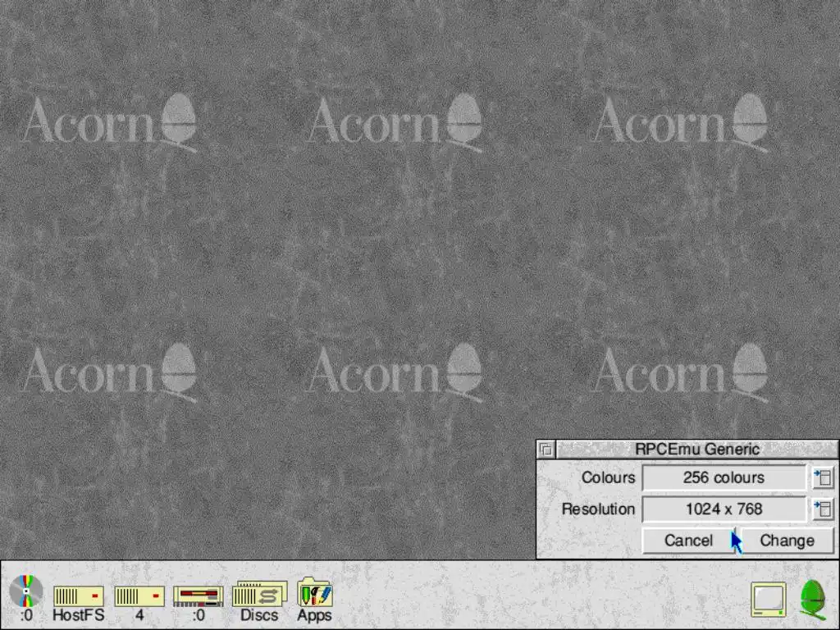The width and height of the screenshot is (840, 630).
Task: Click the Change button
Action: (787, 541)
